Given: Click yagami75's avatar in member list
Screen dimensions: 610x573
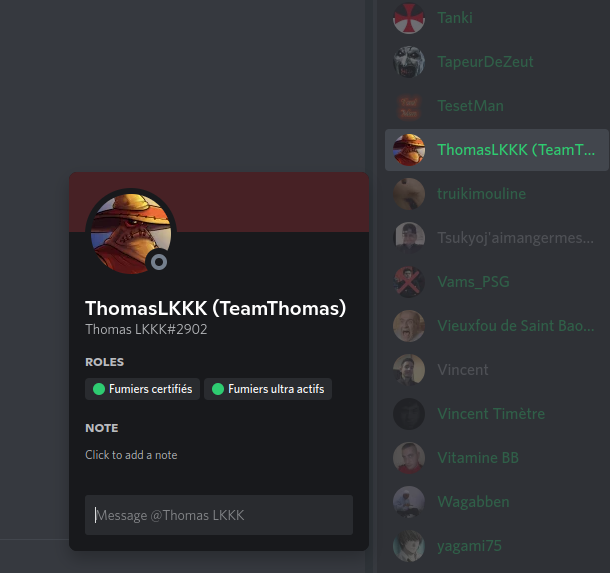Looking at the screenshot, I should tap(408, 546).
